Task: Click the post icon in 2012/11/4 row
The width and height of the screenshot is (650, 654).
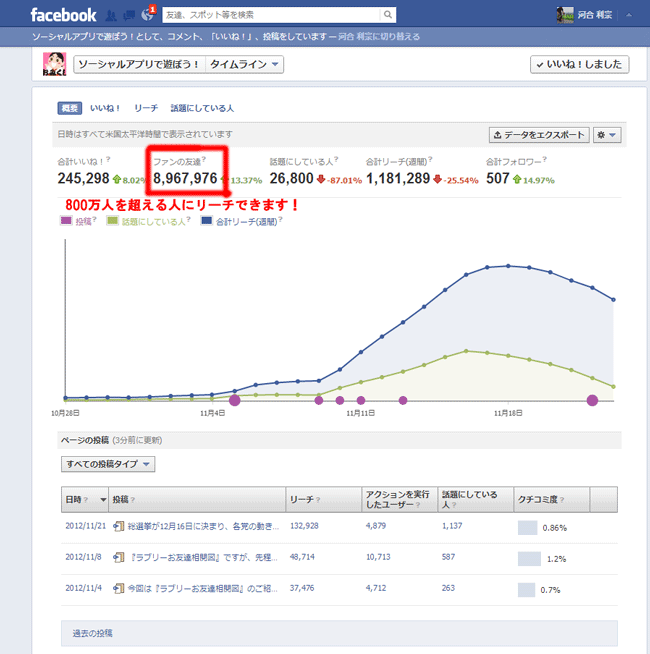Action: (x=118, y=589)
